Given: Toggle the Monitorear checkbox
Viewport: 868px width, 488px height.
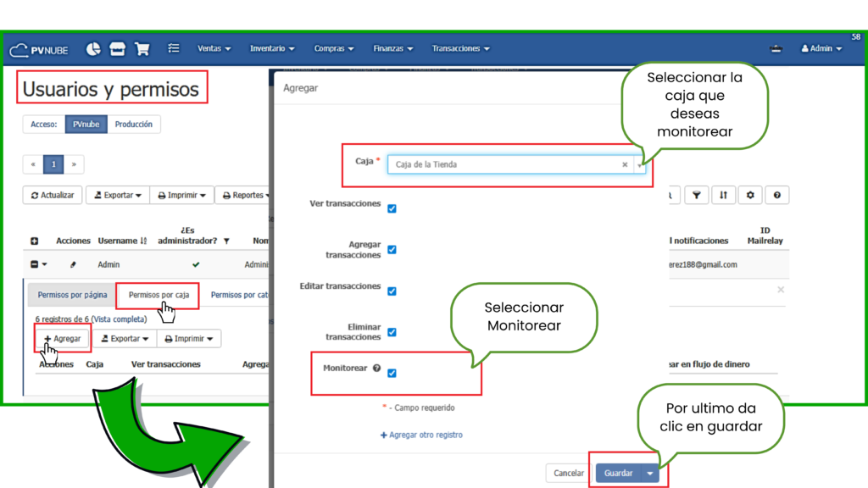Looking at the screenshot, I should (x=392, y=373).
